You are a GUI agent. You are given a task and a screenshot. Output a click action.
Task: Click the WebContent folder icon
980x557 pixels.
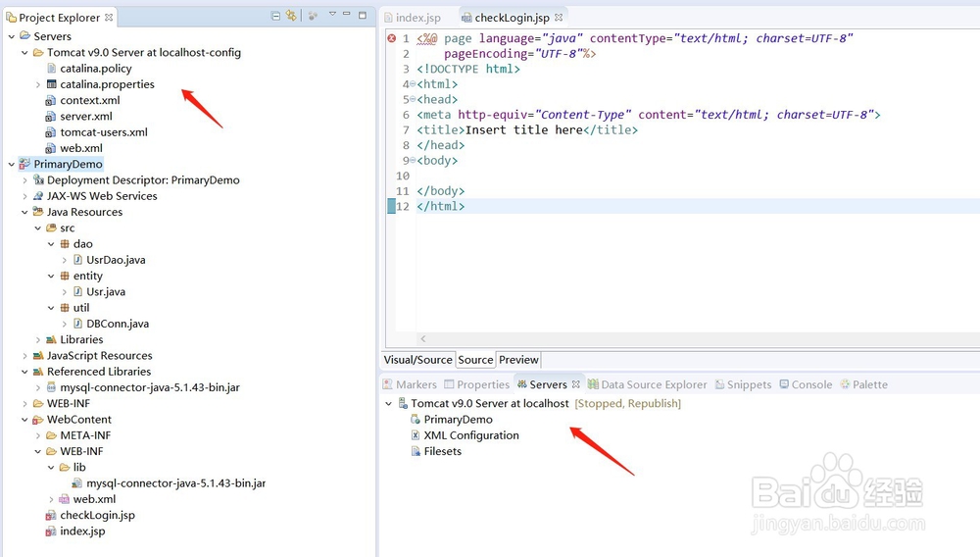point(38,420)
